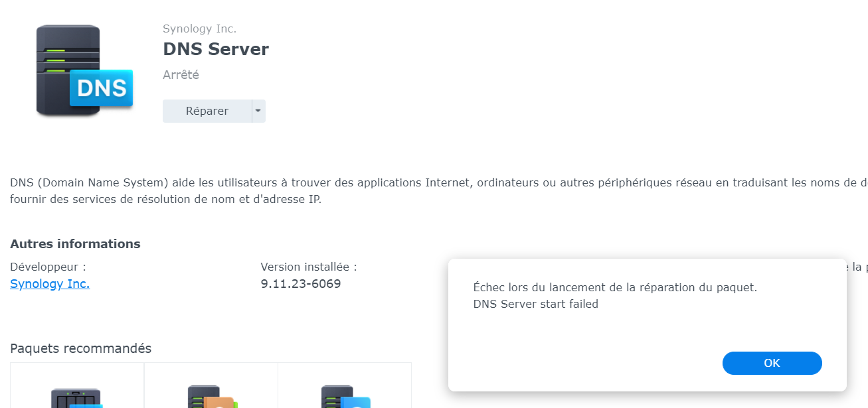Screen dimensions: 868x408
Task: Click the Réparer button
Action: [x=207, y=111]
